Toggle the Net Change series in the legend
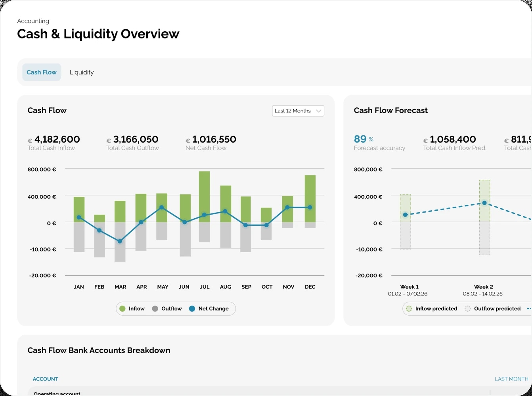The width and height of the screenshot is (532, 396). [209, 308]
